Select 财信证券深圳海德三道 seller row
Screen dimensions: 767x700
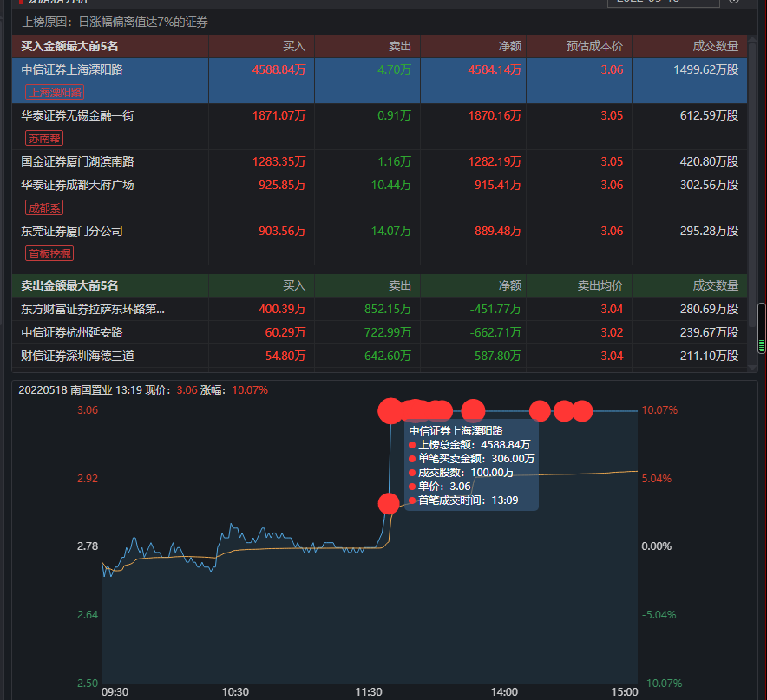tap(379, 357)
